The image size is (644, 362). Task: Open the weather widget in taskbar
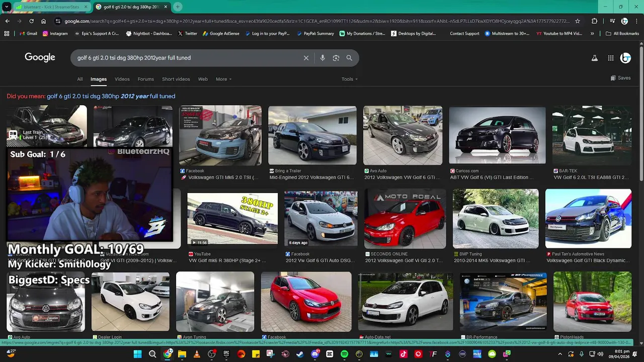click(10, 353)
